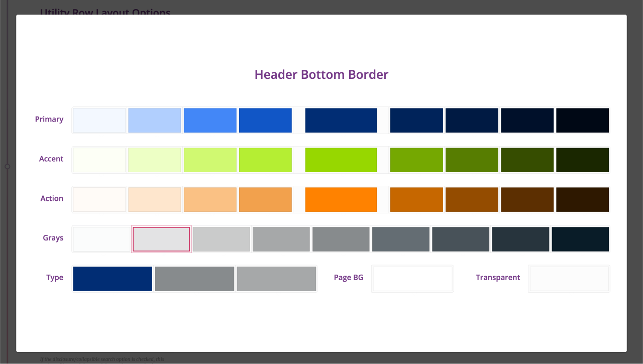643x364 pixels.
Task: Pick the vivid orange Action swatch
Action: click(341, 199)
